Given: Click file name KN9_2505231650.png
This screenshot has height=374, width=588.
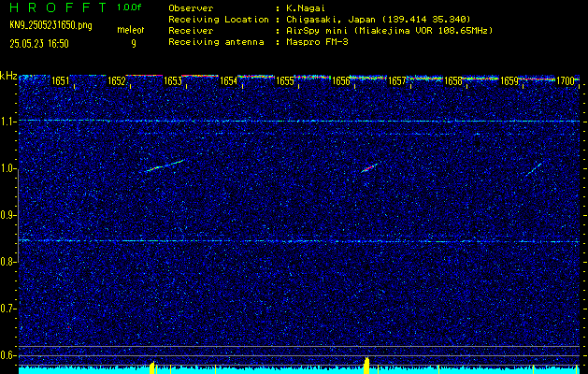Looking at the screenshot, I should [50, 25].
